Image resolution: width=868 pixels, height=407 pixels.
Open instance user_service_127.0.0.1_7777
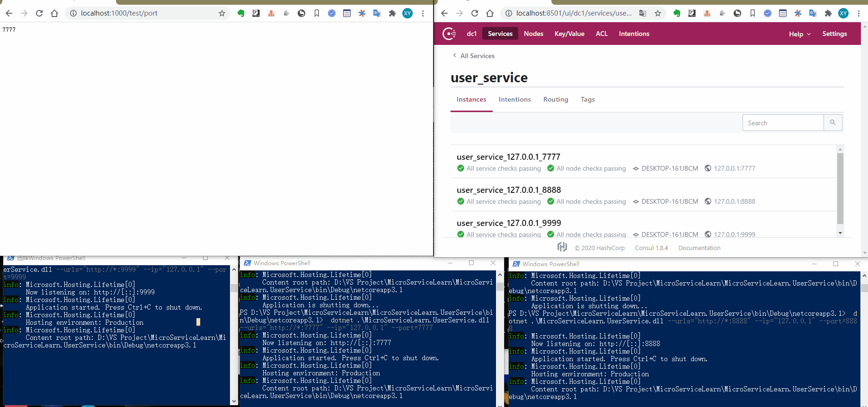click(x=508, y=157)
